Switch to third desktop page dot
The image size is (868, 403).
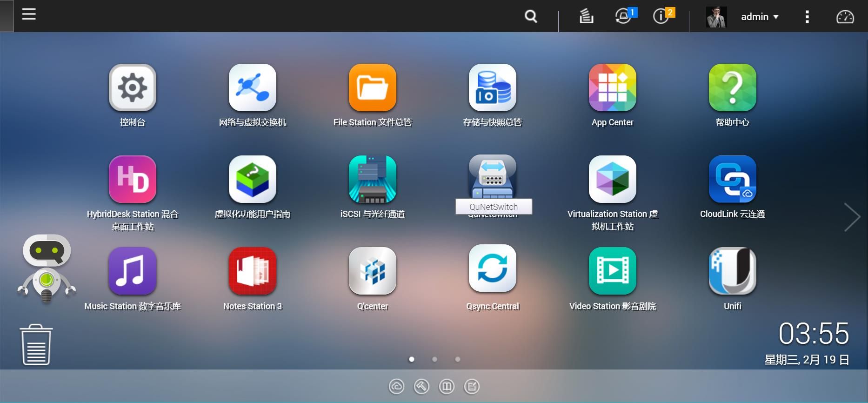[458, 359]
